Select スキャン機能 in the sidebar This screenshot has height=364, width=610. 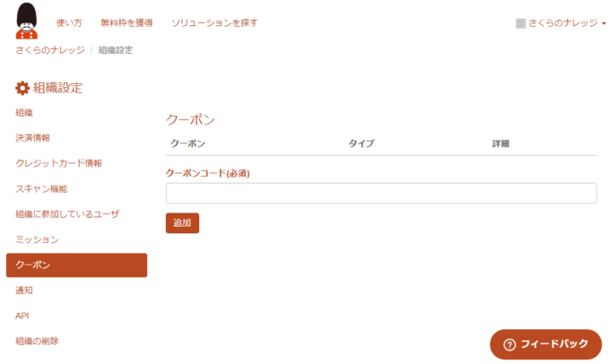click(41, 188)
